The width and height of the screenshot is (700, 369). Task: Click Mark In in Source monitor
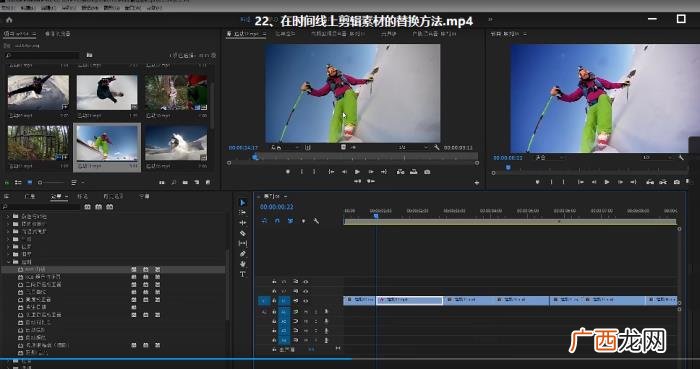[x=301, y=171]
